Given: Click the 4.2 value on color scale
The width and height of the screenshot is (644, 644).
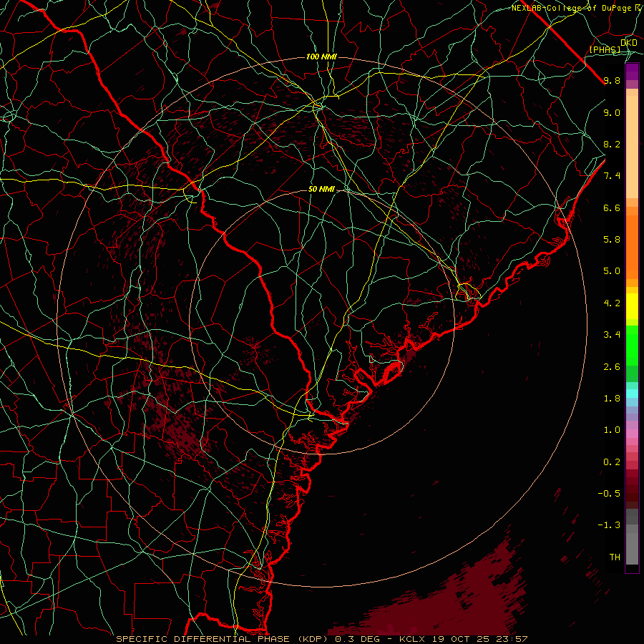Looking at the screenshot, I should click(x=612, y=303).
